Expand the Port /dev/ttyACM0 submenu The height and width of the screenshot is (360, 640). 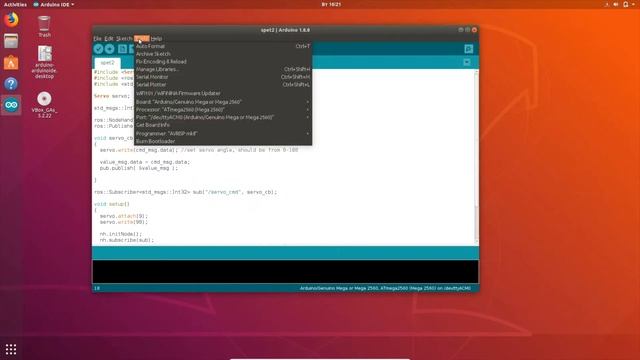[223, 118]
